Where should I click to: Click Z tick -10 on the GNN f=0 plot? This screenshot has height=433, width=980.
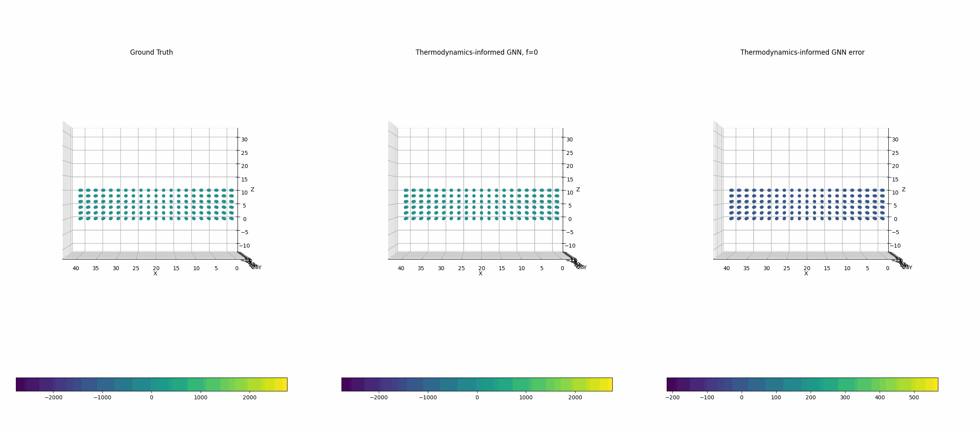tap(570, 246)
